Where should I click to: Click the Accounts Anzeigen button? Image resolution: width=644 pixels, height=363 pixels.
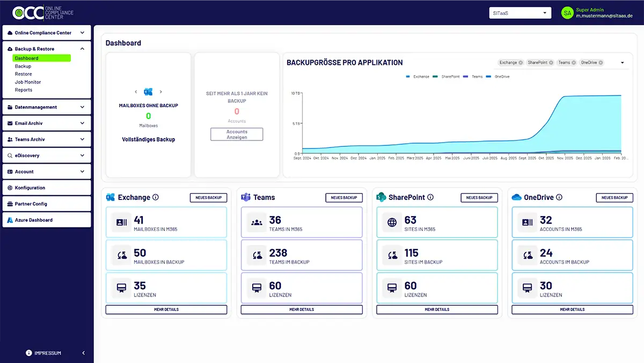(237, 134)
